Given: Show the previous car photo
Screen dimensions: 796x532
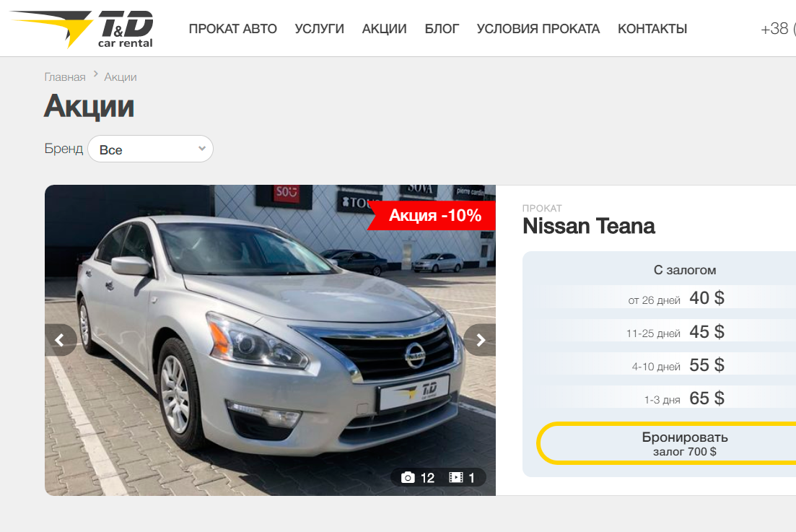Looking at the screenshot, I should click(x=60, y=340).
